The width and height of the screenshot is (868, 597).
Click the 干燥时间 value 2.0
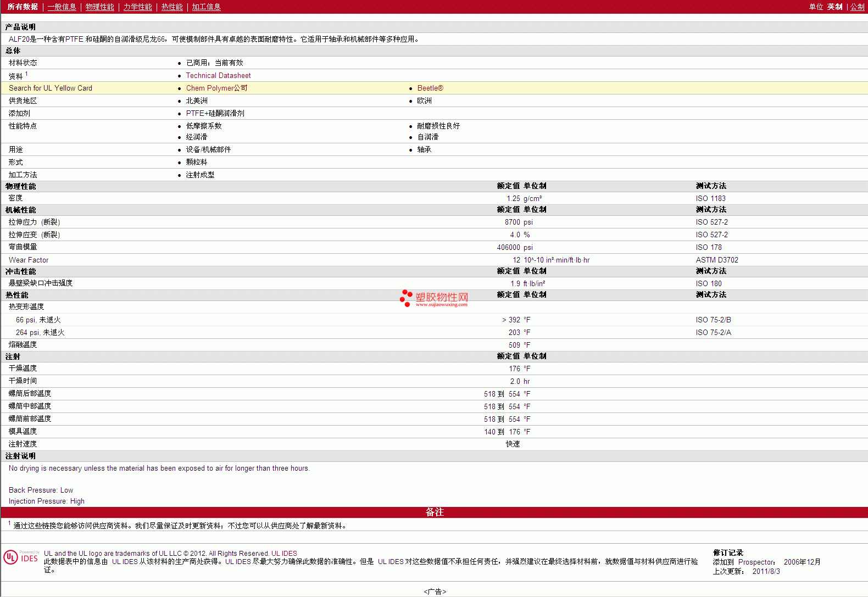[515, 381]
